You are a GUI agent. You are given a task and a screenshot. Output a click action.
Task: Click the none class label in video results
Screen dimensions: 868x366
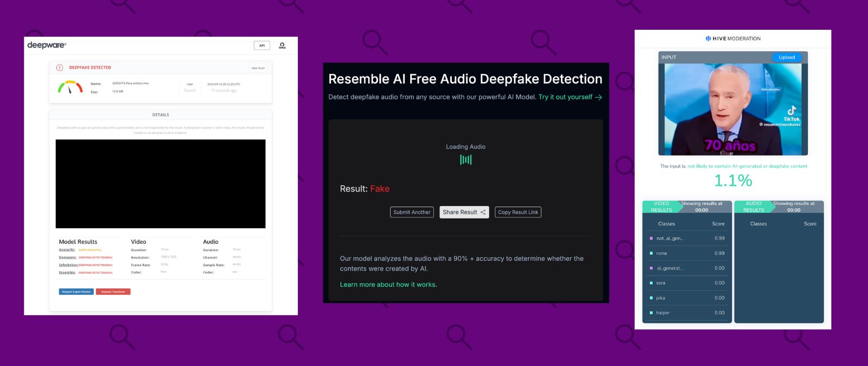click(662, 253)
